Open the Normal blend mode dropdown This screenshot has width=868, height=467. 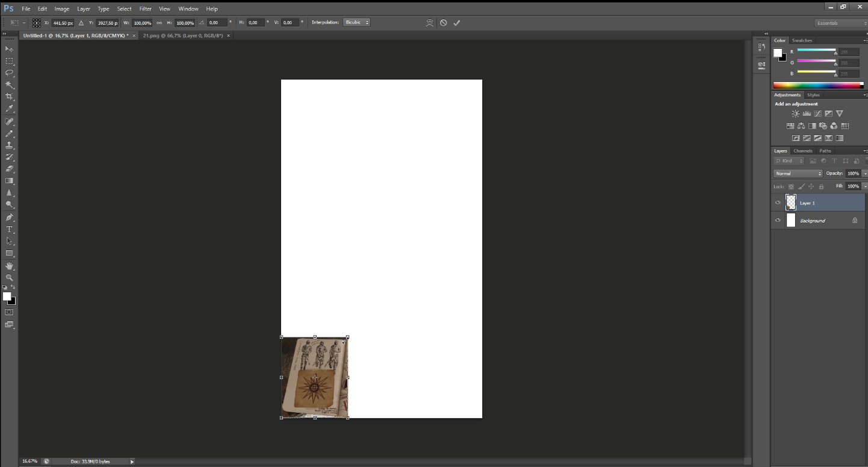click(x=798, y=174)
